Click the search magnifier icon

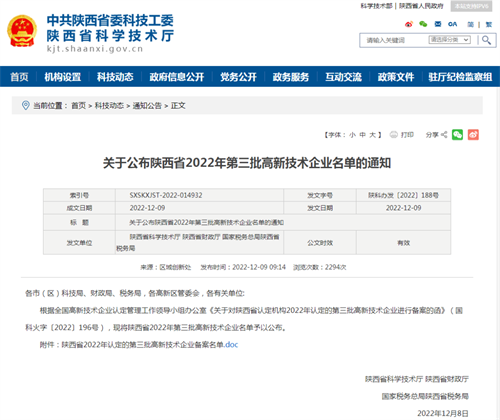point(486,40)
